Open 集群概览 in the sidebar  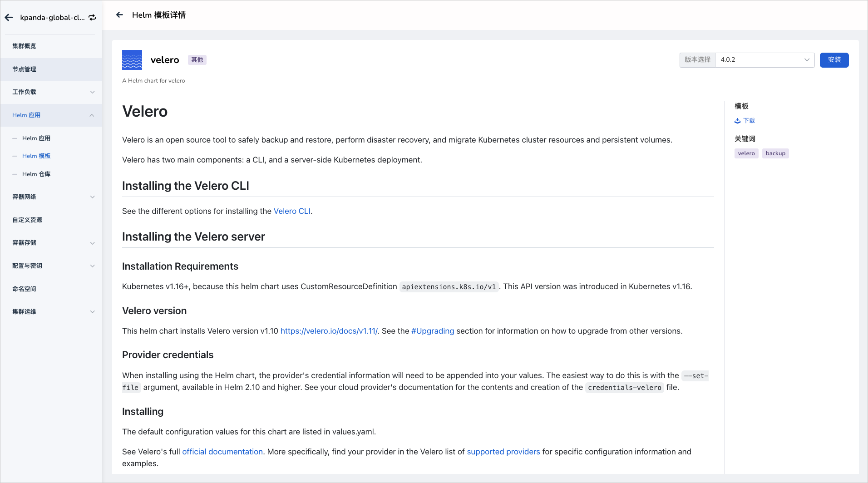click(51, 46)
